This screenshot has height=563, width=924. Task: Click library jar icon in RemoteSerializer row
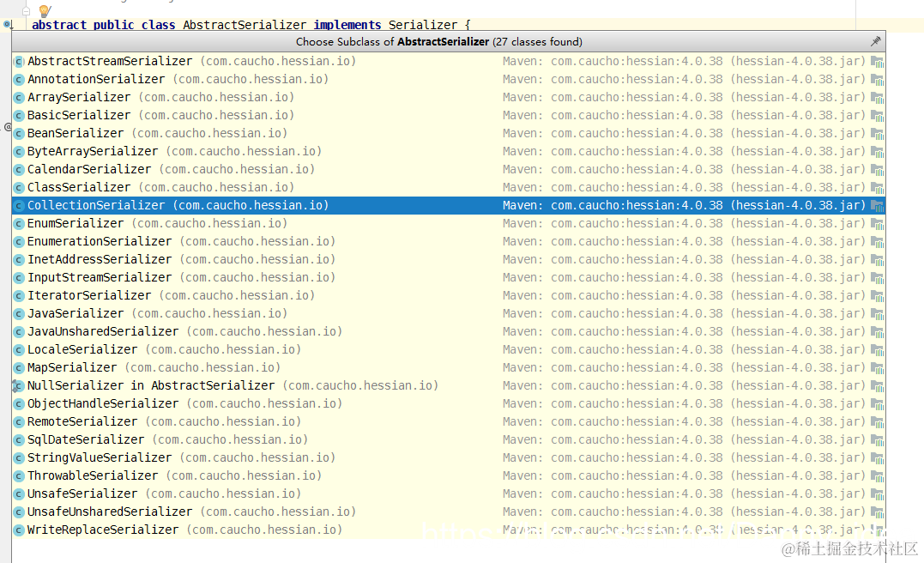click(878, 422)
